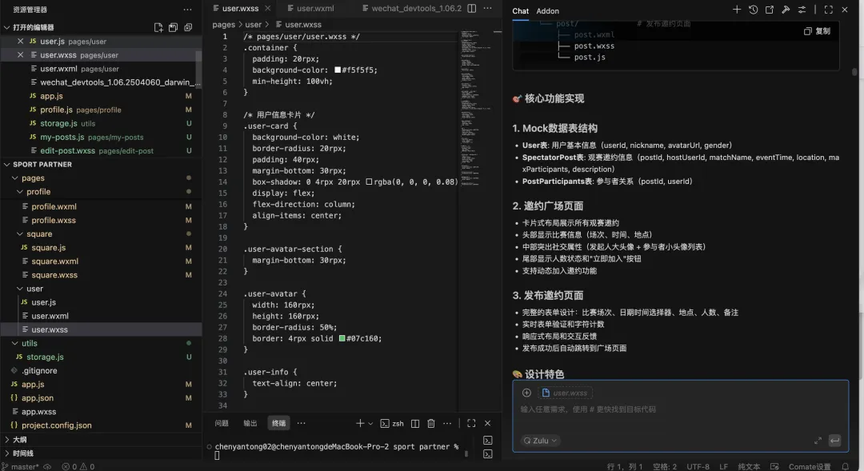864x471 pixels.
Task: Switch to Addon tab
Action: (547, 11)
